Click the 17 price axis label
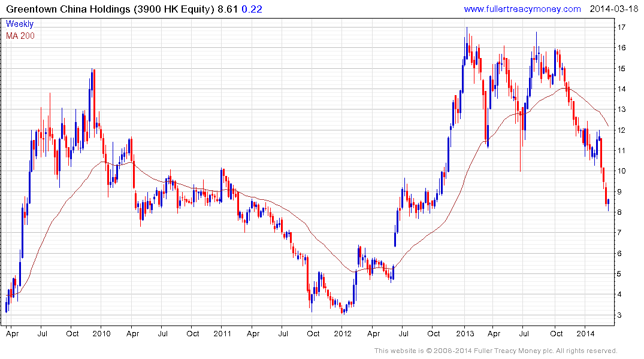The image size is (644, 359). pyautogui.click(x=621, y=28)
